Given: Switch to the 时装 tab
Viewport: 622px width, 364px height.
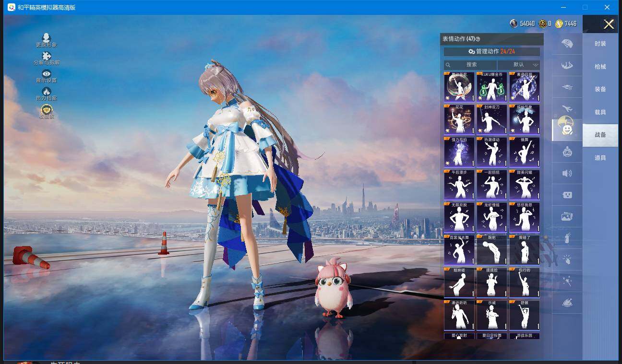Looking at the screenshot, I should tap(600, 44).
